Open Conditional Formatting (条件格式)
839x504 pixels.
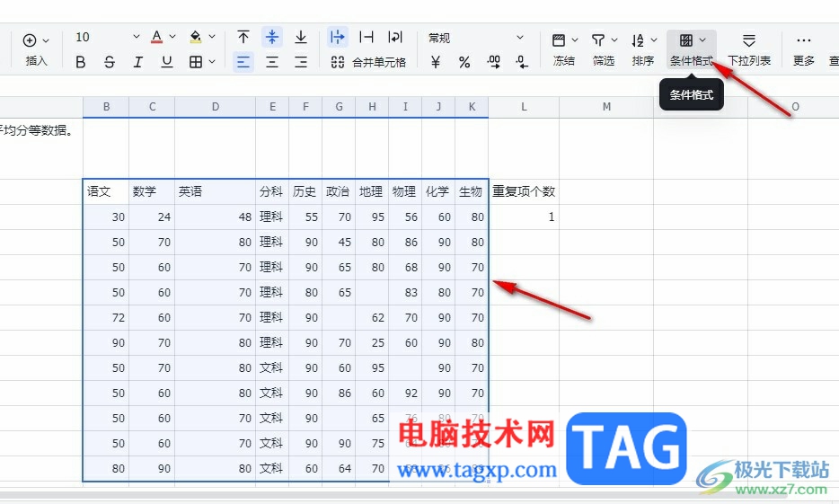[x=692, y=49]
